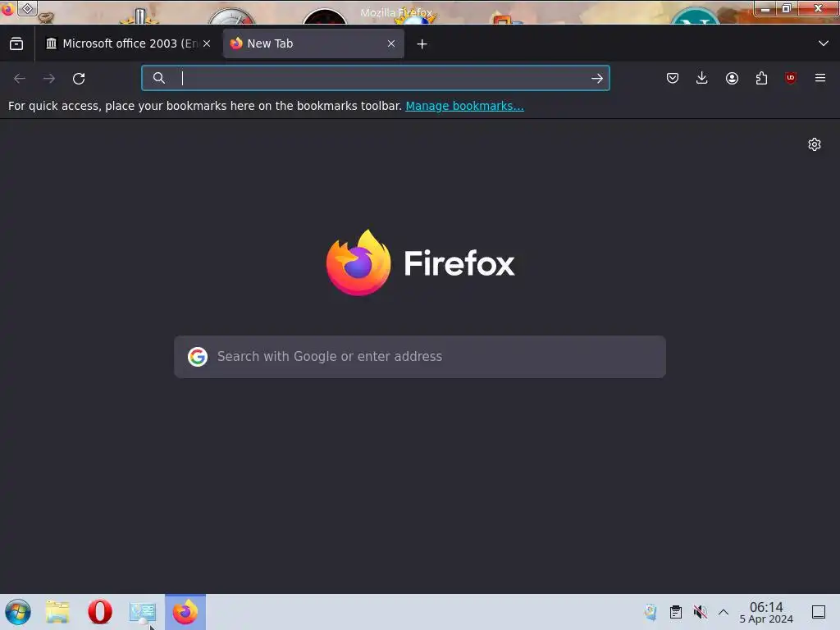Open the Downloads panel

[x=702, y=78]
